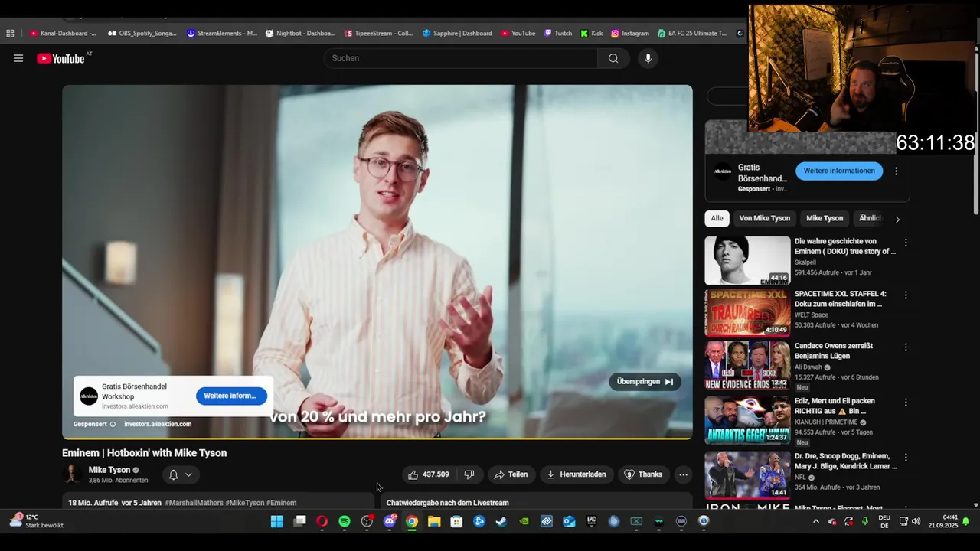980x551 pixels.
Task: Like the video with thumbs-up button
Action: pyautogui.click(x=429, y=474)
